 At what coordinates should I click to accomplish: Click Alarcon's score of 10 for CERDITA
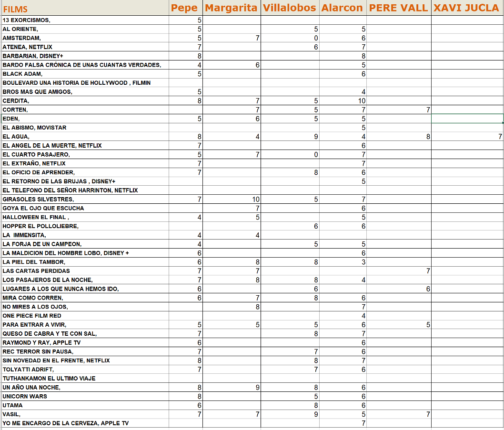(x=343, y=101)
